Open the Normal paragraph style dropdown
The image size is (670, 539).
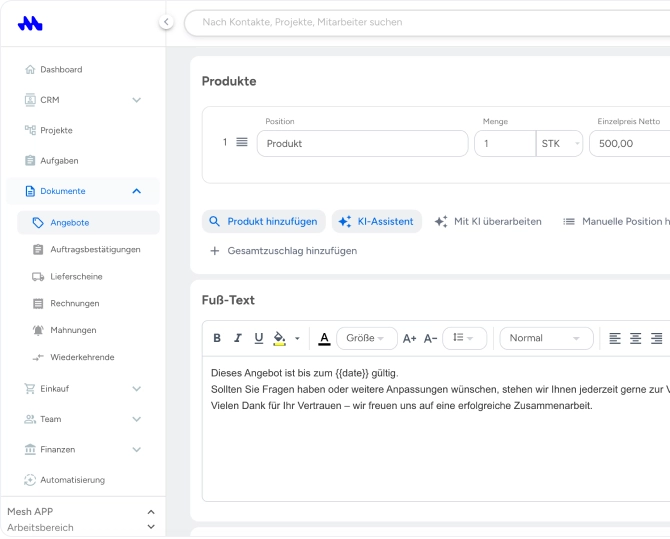pos(546,338)
